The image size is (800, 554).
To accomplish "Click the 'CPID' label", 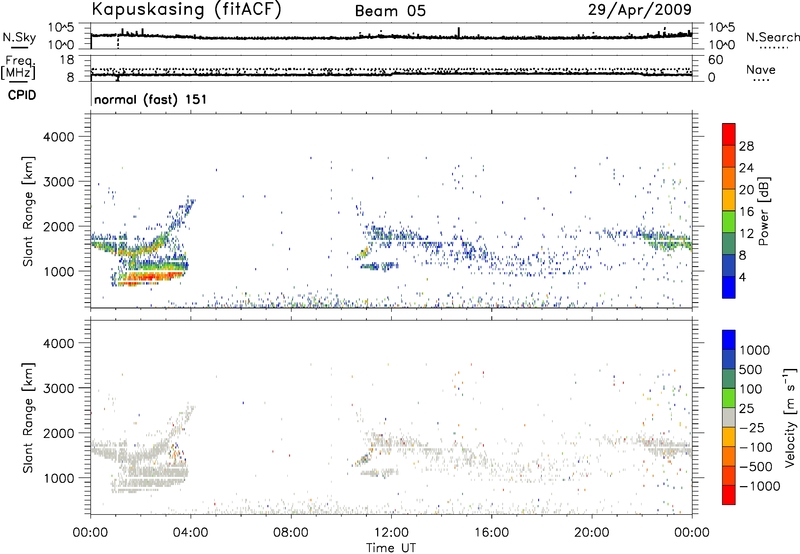I will tap(22, 95).
